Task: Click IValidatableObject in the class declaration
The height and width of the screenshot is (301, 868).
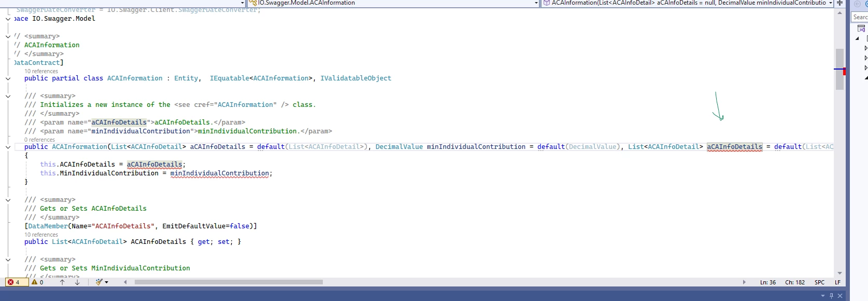Action: [355, 78]
